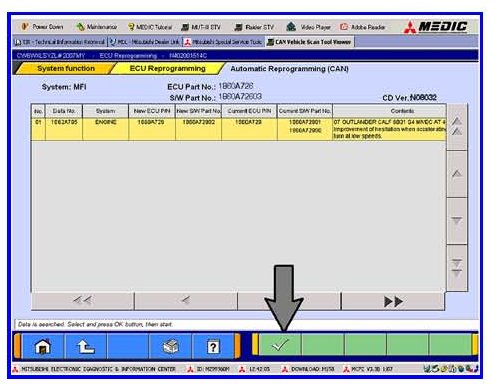Click the rewind double arrow button
493x385 pixels.
[83, 301]
